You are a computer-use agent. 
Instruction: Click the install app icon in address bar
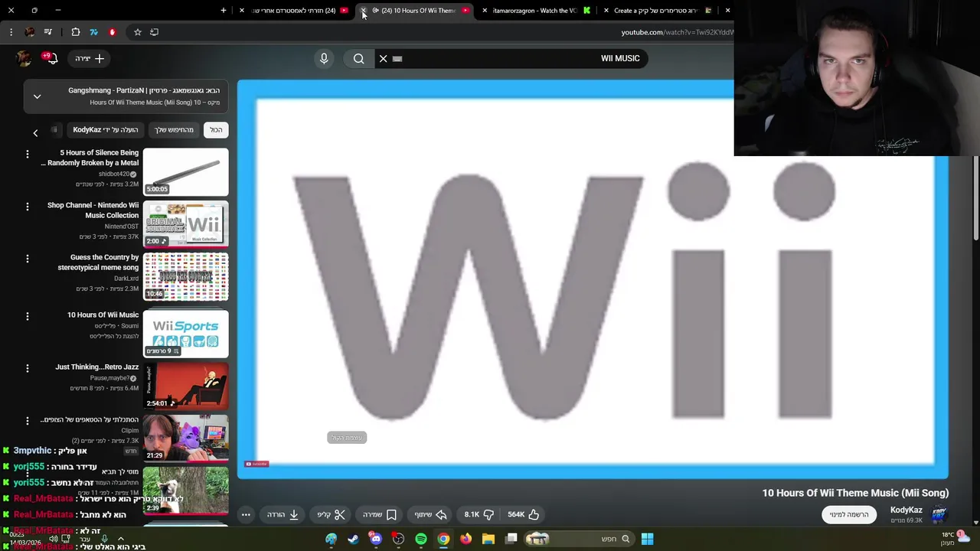(154, 32)
